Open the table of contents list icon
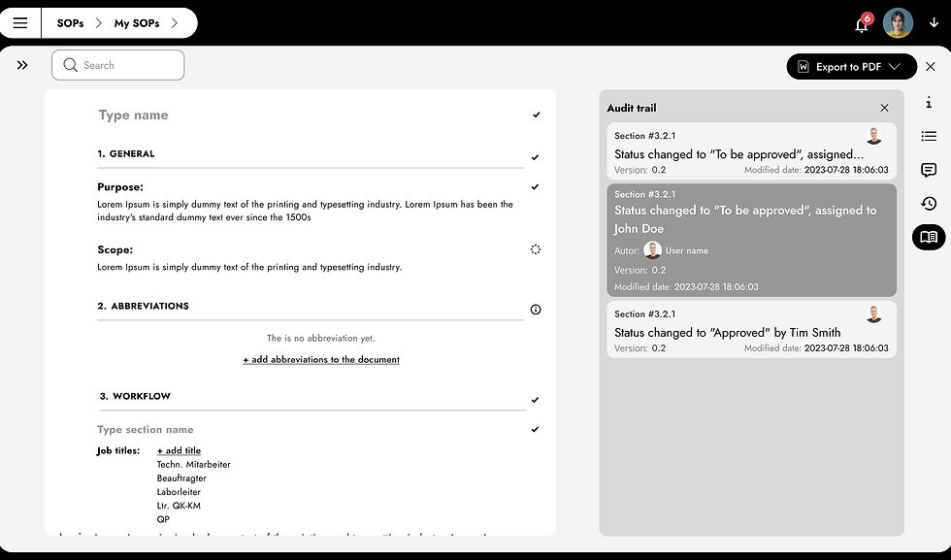951x560 pixels. [x=929, y=136]
